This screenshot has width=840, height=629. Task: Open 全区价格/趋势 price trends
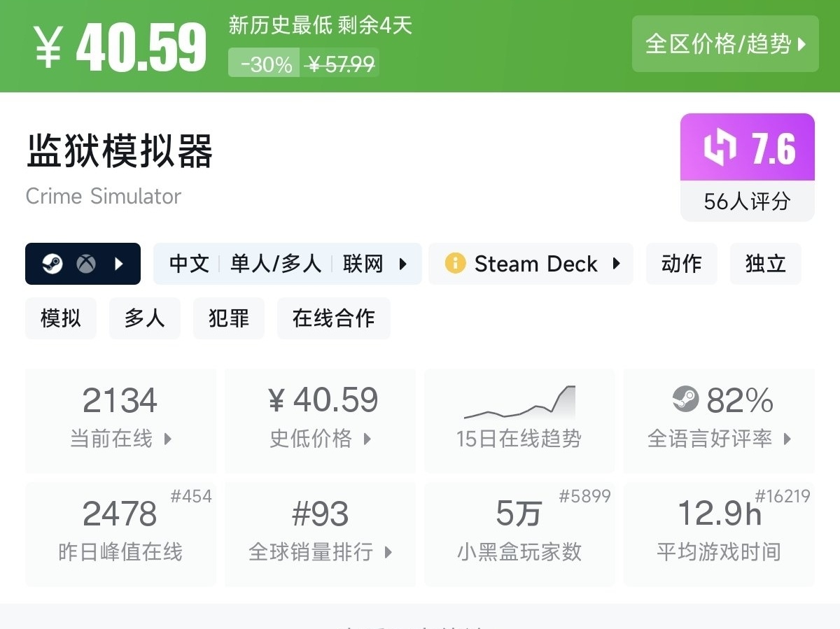[x=725, y=44]
